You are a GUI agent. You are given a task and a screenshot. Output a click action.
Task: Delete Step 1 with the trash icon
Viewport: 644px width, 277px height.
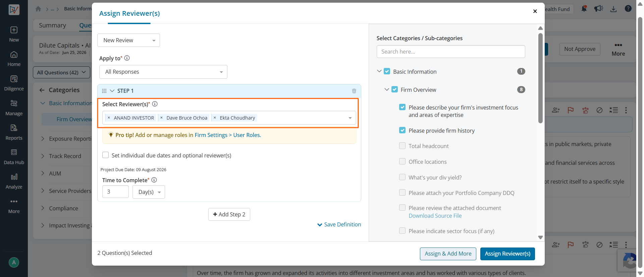(x=354, y=91)
